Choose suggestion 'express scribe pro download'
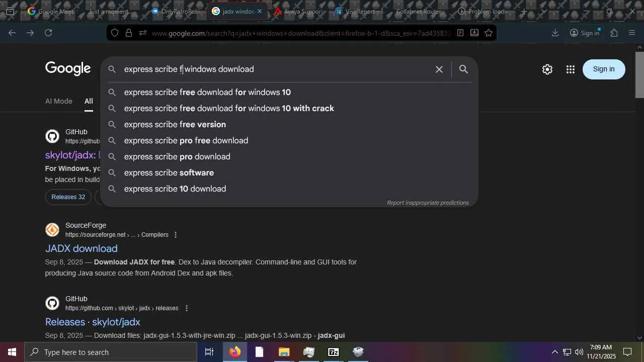 click(x=289, y=157)
